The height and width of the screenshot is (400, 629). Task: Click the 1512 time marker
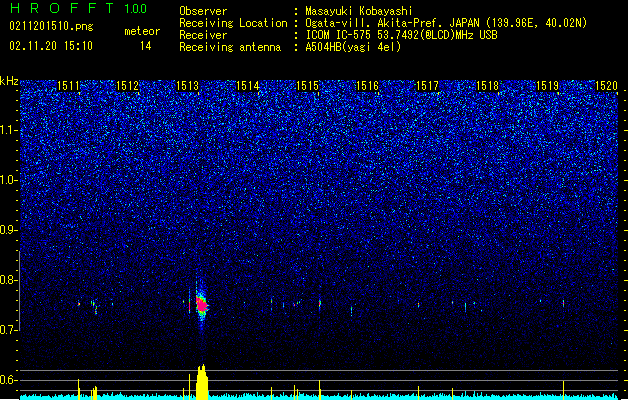127,85
